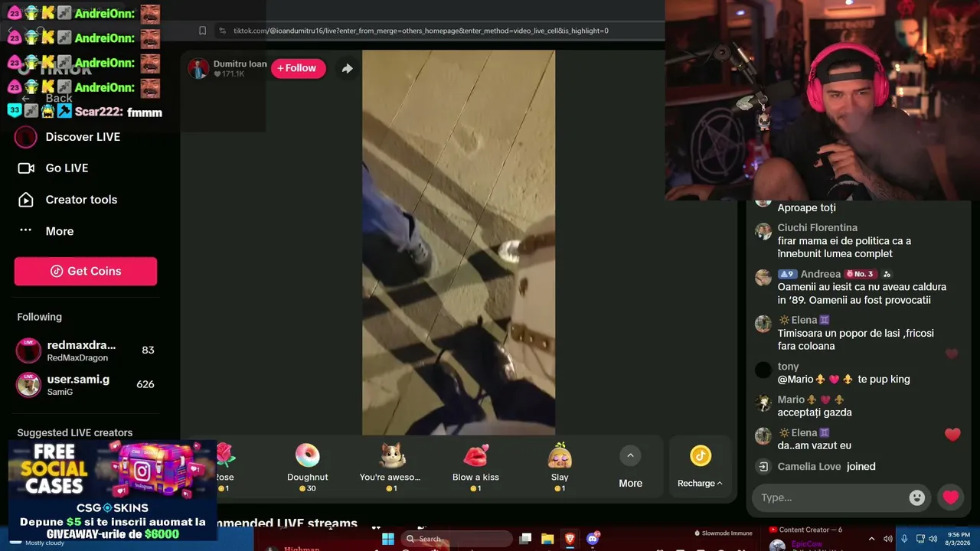The height and width of the screenshot is (551, 980).
Task: Share the live stream using arrow icon
Action: tap(347, 68)
